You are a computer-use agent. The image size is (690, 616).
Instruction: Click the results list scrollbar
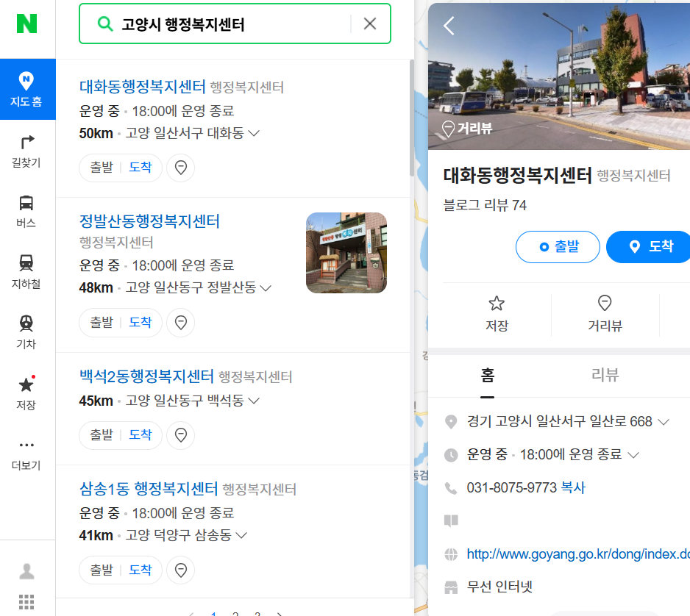(411, 118)
